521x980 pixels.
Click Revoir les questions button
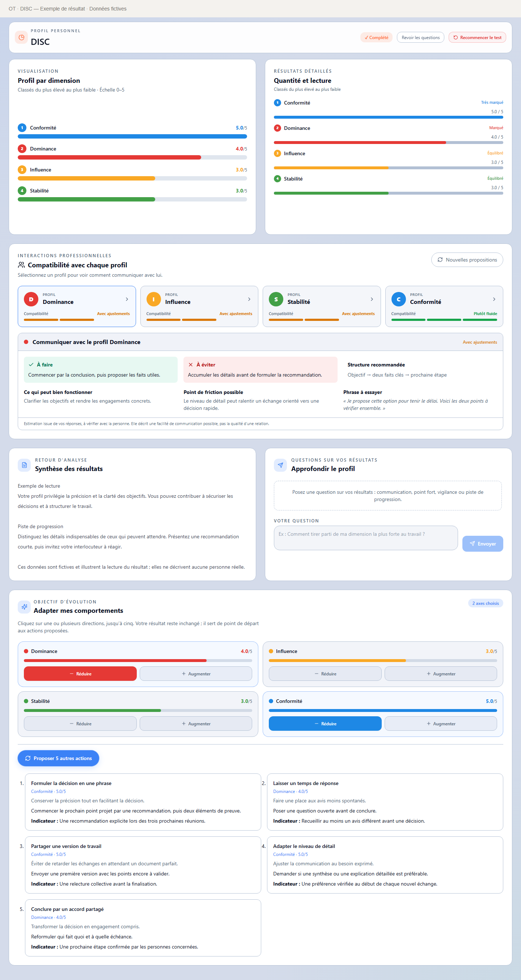(420, 37)
